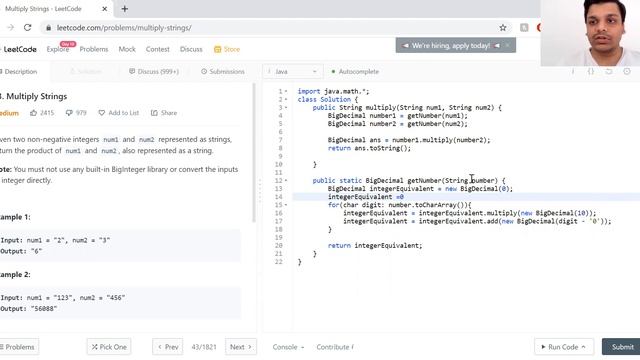Open the Run Code options caret
640x360 pixels.
pos(584,347)
